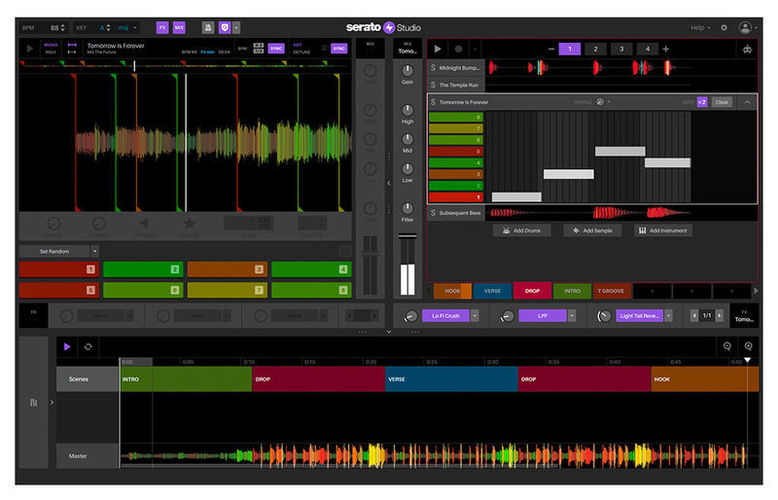
Task: Collapse Tomorrow Is Forever track with chevron
Action: (747, 102)
